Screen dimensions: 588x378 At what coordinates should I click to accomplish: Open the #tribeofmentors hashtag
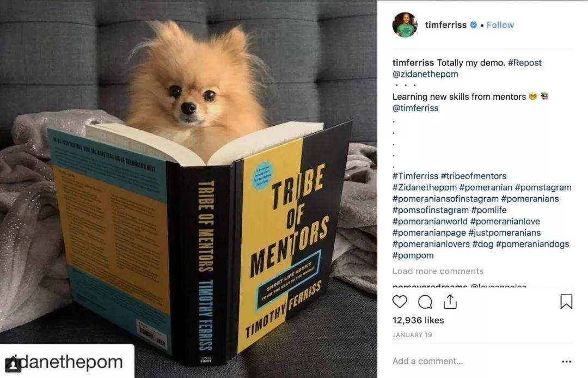[474, 176]
